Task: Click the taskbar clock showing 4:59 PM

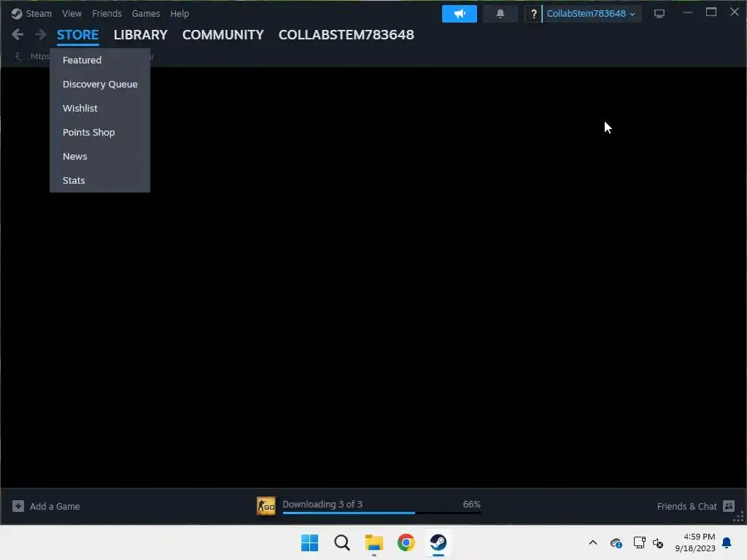Action: tap(695, 542)
